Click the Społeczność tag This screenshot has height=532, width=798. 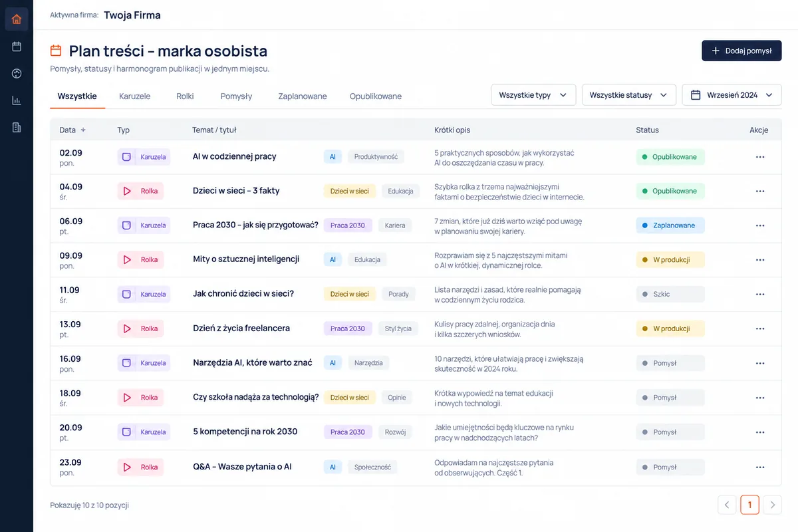pyautogui.click(x=372, y=467)
